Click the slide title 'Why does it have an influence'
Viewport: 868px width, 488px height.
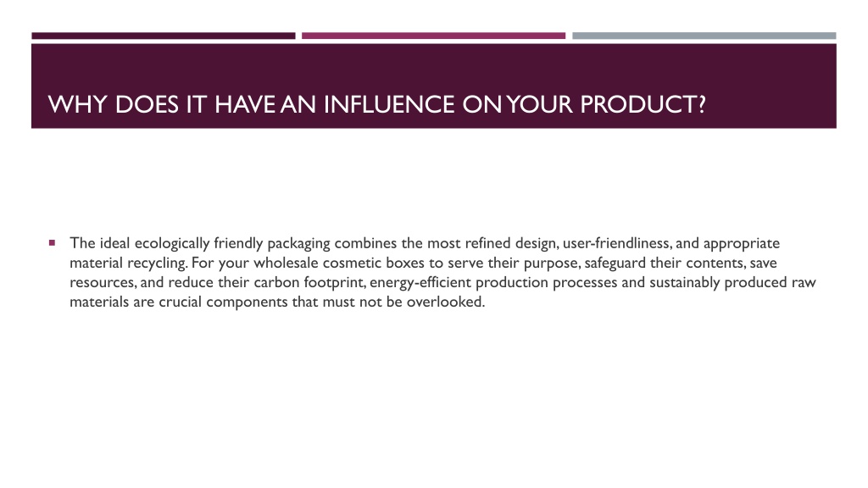tap(377, 104)
